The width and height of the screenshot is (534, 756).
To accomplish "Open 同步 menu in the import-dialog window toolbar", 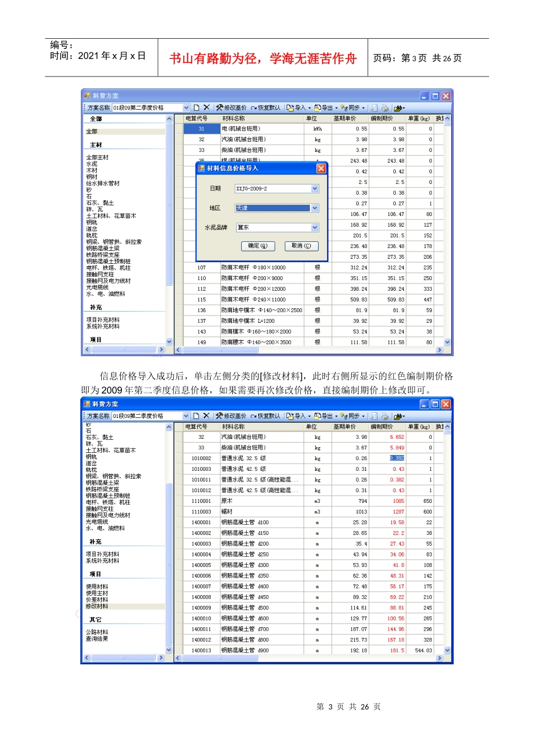I will tap(352, 107).
